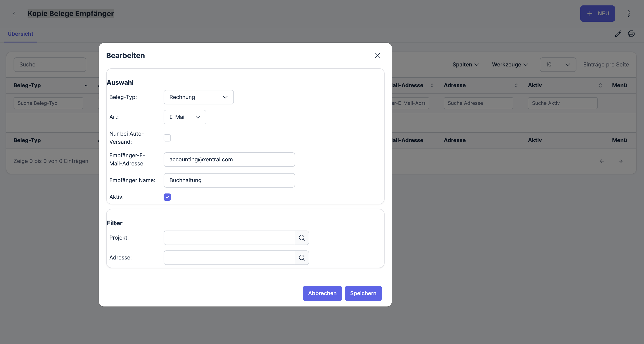644x344 pixels.
Task: Enable the Nur bei Auto-Versand checkbox
Action: pos(167,138)
